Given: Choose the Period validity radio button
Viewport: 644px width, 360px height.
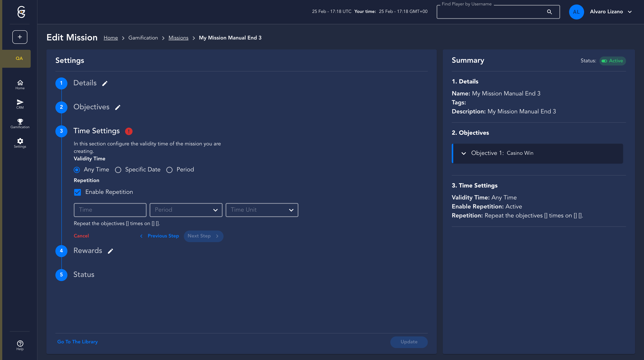Looking at the screenshot, I should [x=169, y=170].
